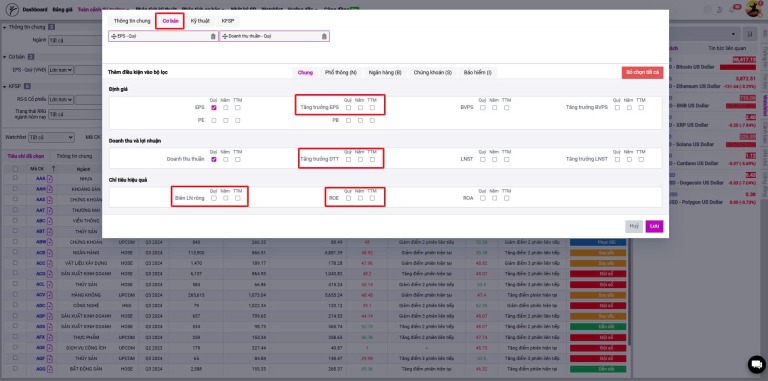Select the Chung tab
Image resolution: width=768 pixels, height=381 pixels.
click(x=305, y=72)
